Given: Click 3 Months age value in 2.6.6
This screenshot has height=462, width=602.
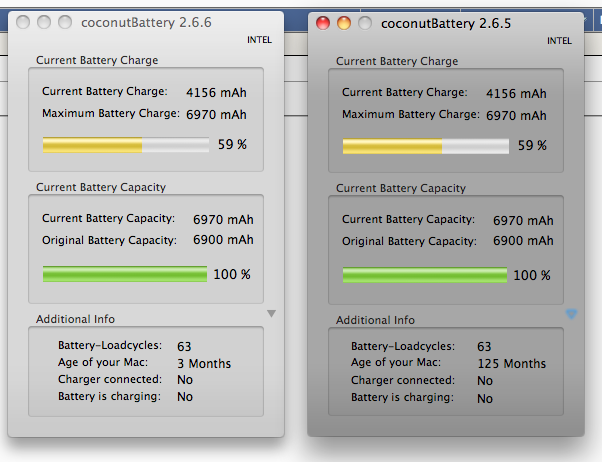Looking at the screenshot, I should (204, 363).
